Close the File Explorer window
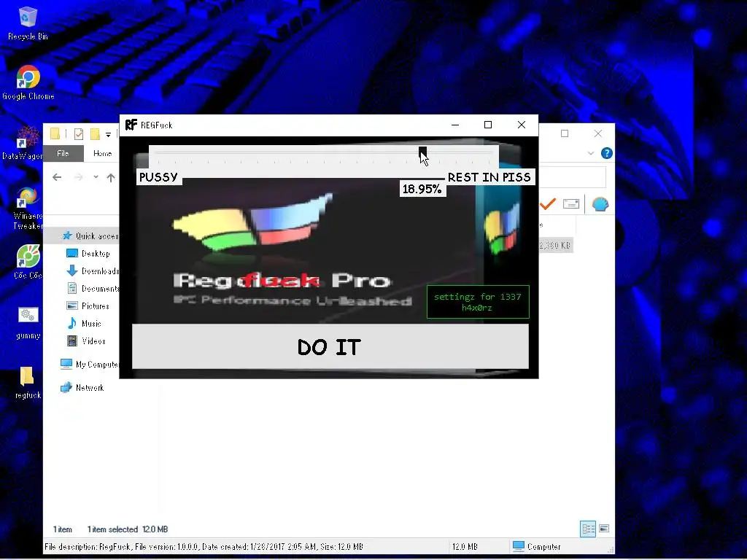The height and width of the screenshot is (560, 747). coord(598,133)
